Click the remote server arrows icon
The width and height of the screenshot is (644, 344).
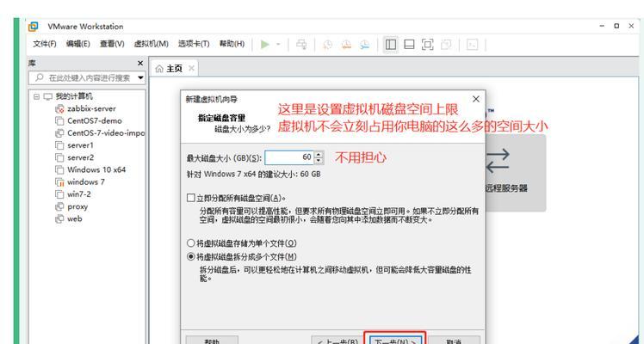(498, 160)
